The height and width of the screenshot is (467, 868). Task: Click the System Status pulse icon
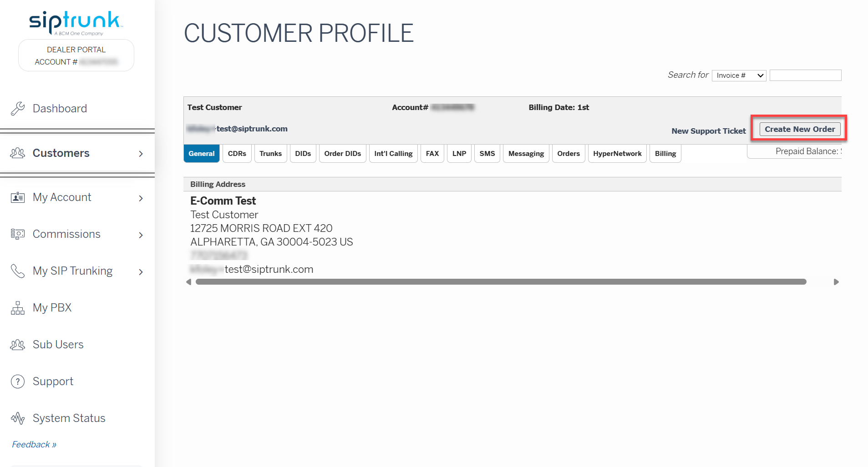click(18, 418)
